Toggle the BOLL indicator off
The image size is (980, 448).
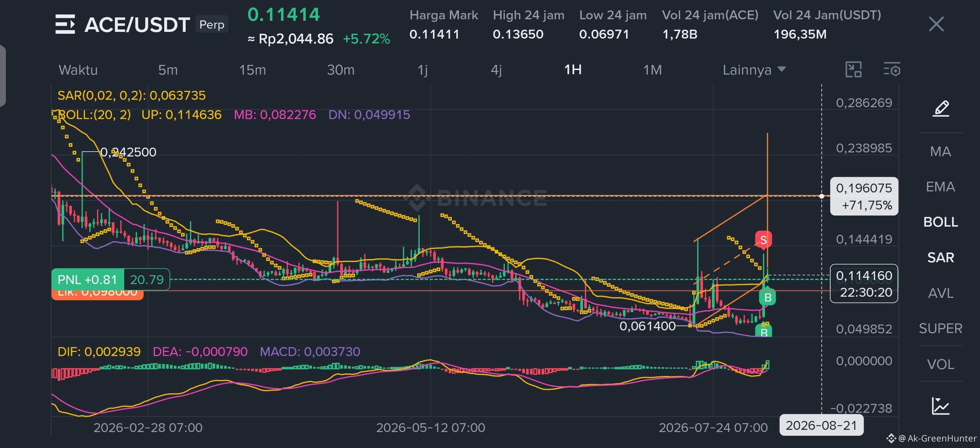click(940, 222)
